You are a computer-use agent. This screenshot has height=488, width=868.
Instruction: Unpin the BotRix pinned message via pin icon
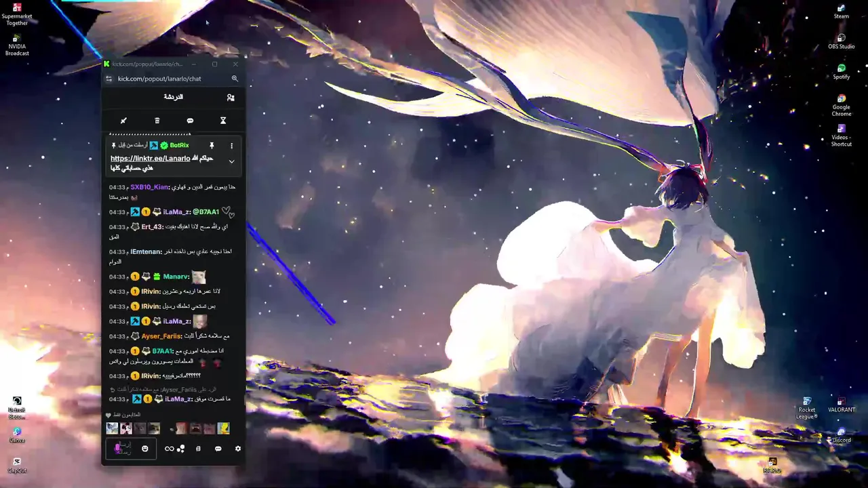tap(212, 146)
